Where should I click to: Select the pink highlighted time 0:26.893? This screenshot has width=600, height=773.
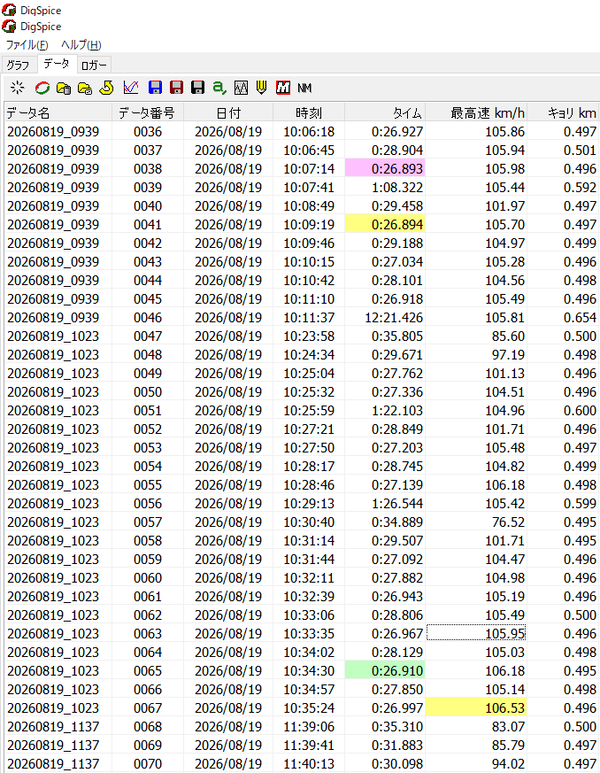tap(385, 169)
